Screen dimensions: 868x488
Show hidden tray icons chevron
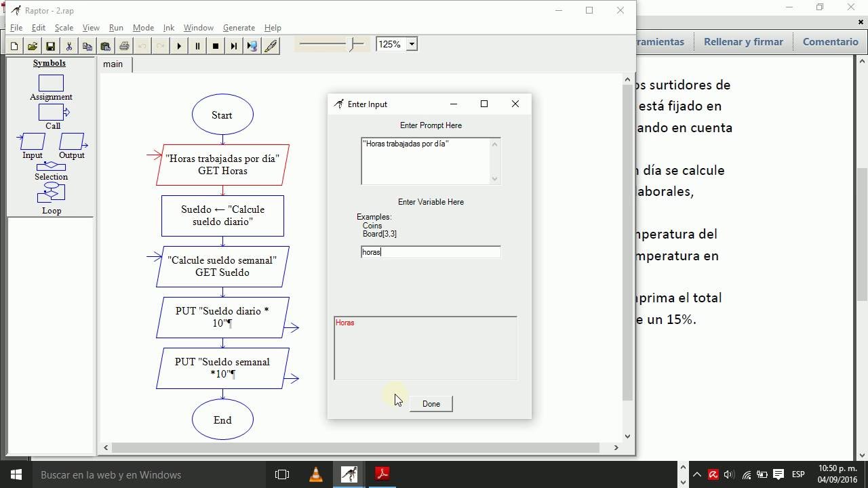coord(697,474)
